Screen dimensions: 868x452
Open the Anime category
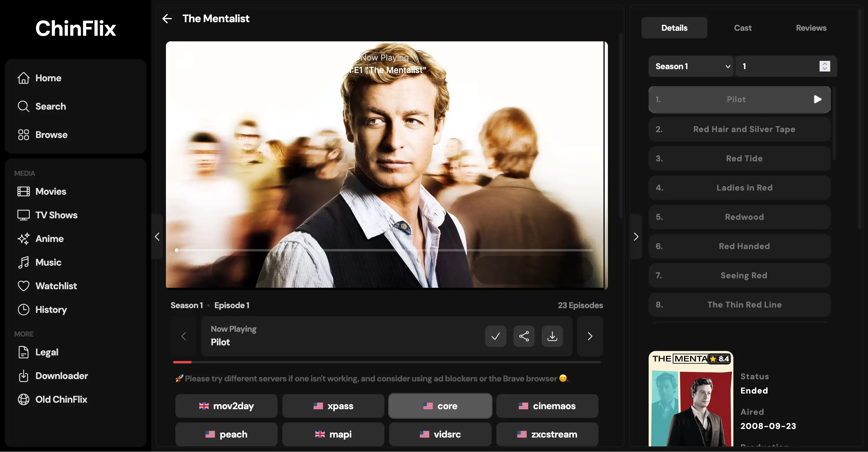tap(76, 239)
